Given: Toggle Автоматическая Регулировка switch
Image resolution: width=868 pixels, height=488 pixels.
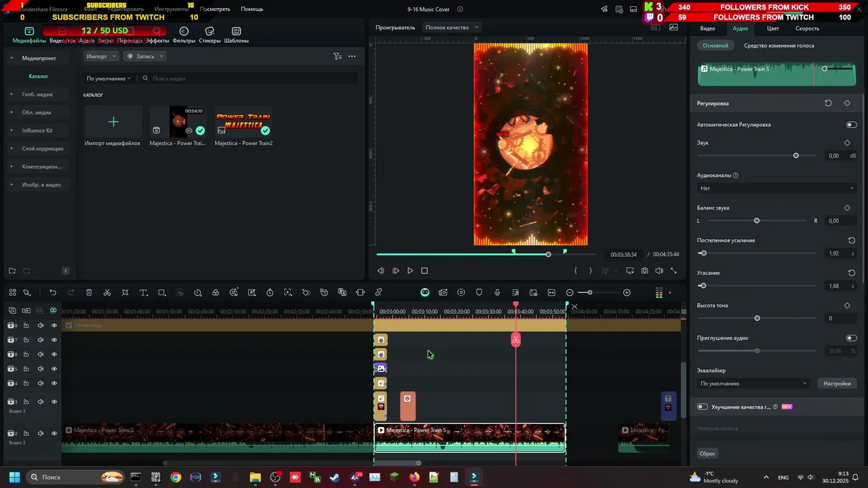Looking at the screenshot, I should [x=851, y=125].
